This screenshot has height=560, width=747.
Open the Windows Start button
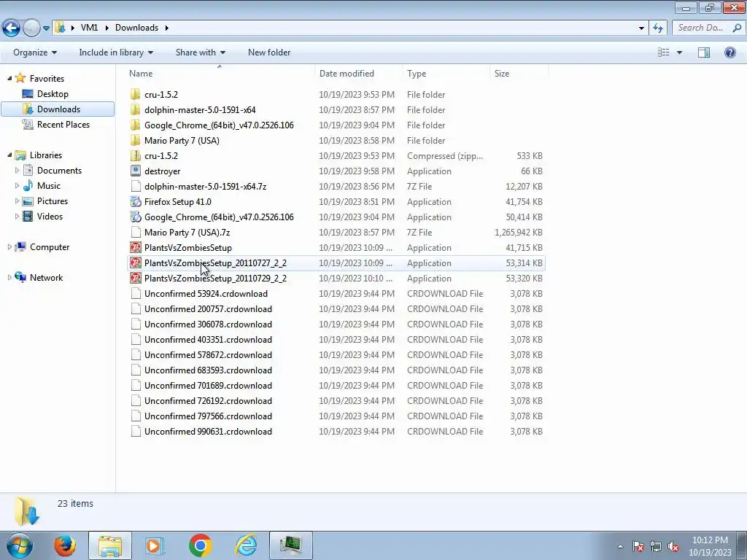click(20, 545)
